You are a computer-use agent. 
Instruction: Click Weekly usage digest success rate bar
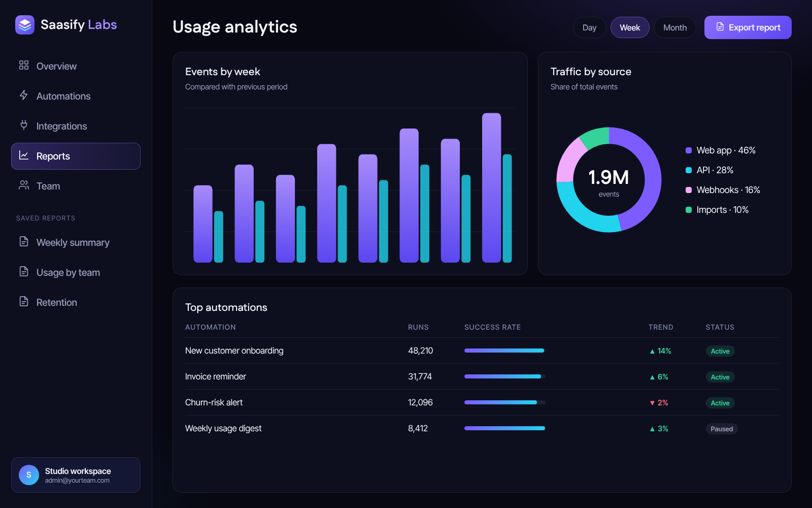coord(505,428)
